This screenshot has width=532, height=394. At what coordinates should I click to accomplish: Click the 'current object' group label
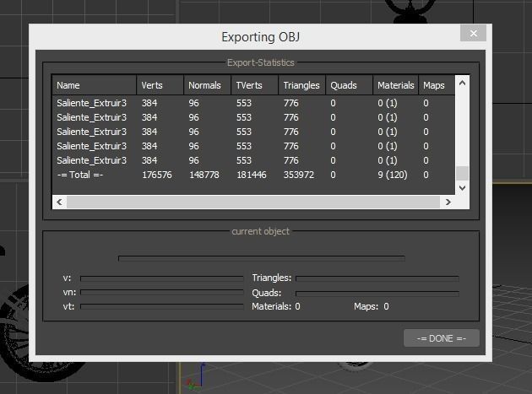tap(261, 231)
